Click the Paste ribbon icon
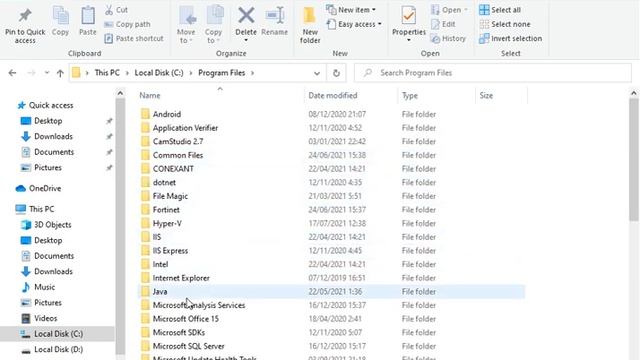This screenshot has height=360, width=640. pos(87,16)
